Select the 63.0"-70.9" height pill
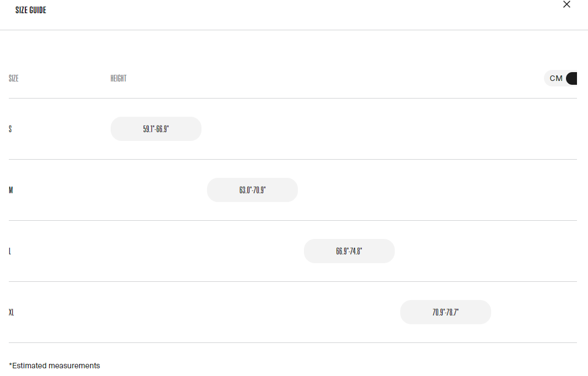This screenshot has width=588, height=376. click(x=252, y=190)
